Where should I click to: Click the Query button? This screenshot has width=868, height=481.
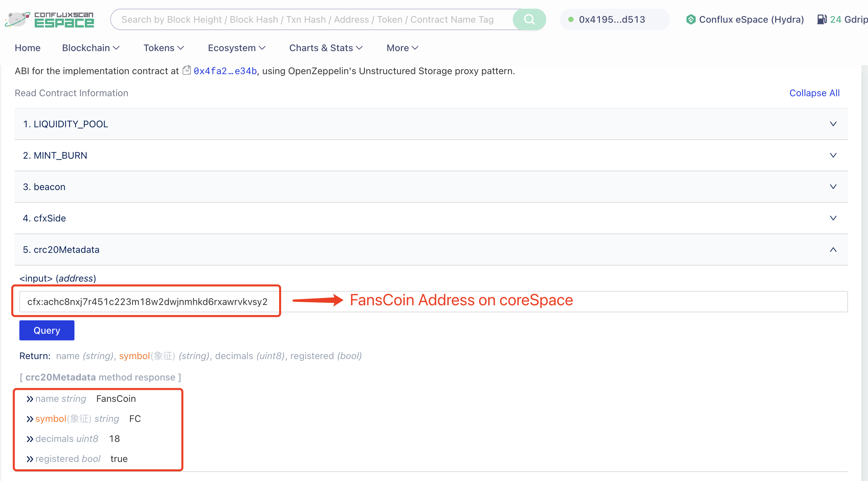click(x=47, y=331)
